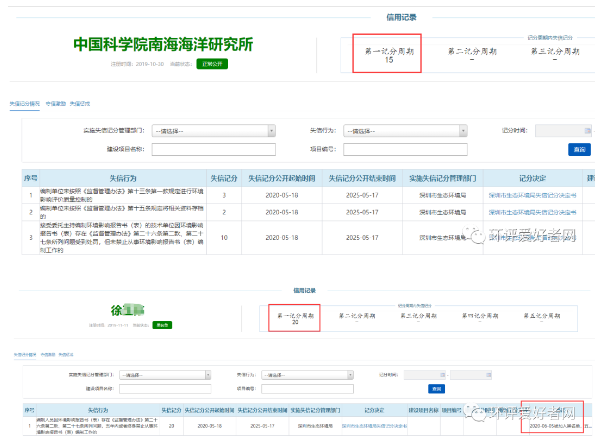The image size is (607, 448).
Task: Select institute's 第一记分周期 showing 15
Action: pyautogui.click(x=387, y=55)
